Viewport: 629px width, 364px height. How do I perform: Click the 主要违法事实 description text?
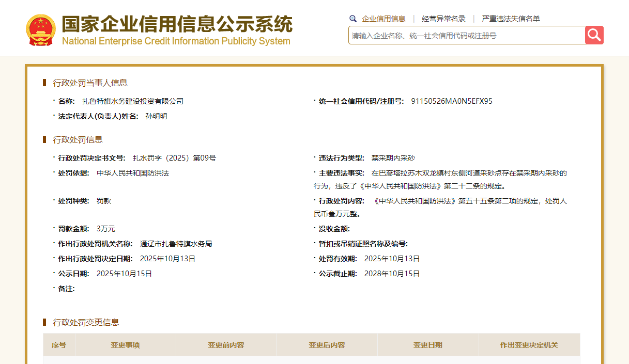[440, 179]
